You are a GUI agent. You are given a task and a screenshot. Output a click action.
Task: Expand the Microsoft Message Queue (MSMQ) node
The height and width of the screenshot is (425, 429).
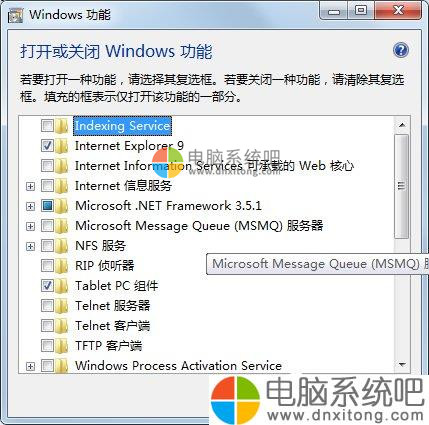pos(30,226)
